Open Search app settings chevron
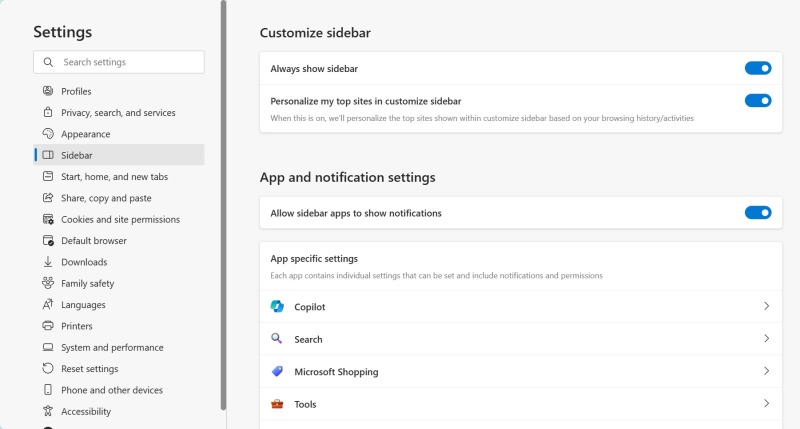 [x=766, y=338]
